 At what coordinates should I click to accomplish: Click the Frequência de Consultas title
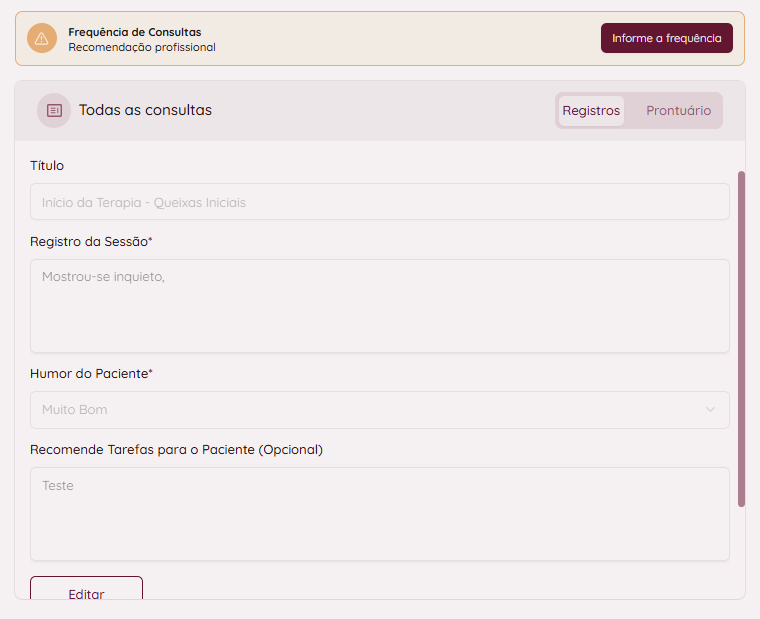[134, 32]
